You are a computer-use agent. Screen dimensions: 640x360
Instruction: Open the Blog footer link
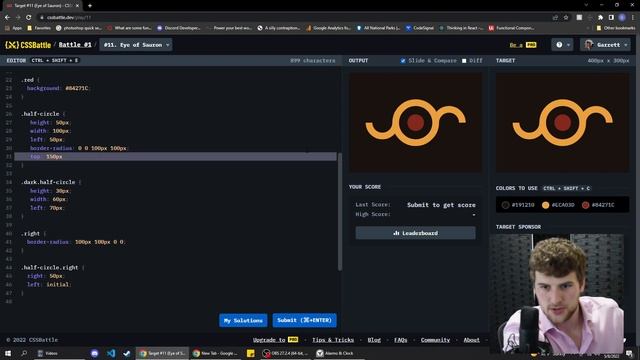pyautogui.click(x=374, y=340)
